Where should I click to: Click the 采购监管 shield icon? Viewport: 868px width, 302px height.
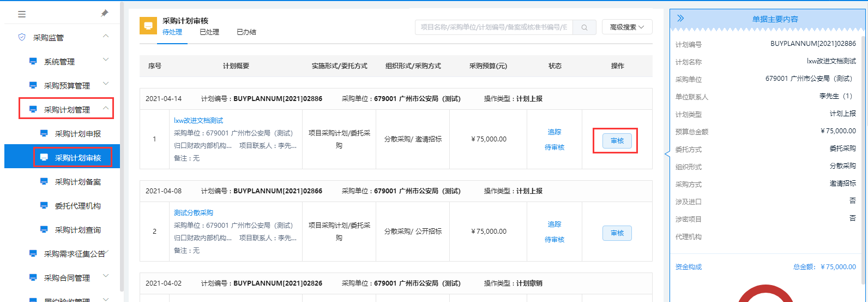(x=22, y=38)
